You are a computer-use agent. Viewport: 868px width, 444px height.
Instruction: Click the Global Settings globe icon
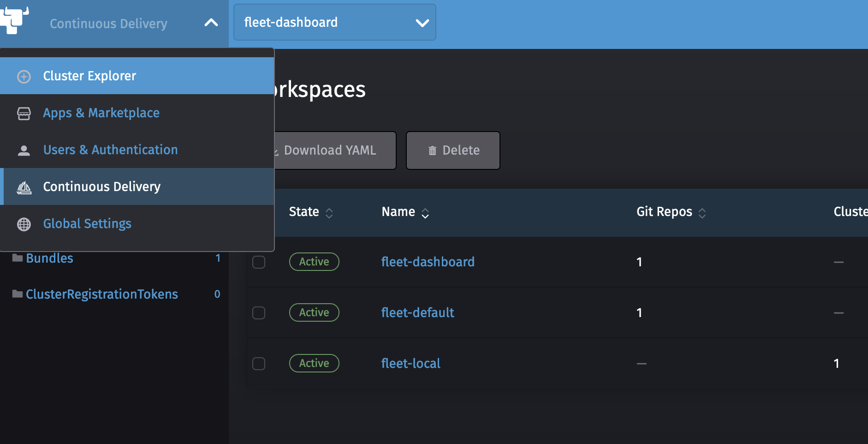point(24,224)
